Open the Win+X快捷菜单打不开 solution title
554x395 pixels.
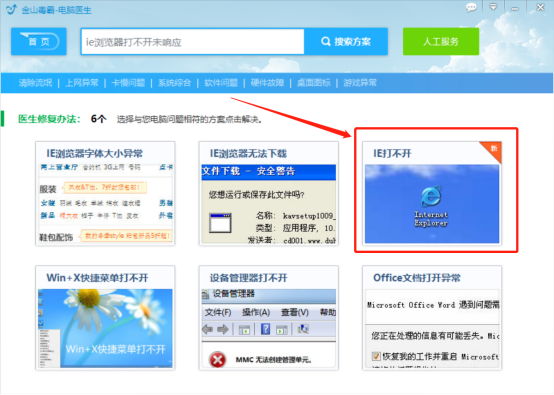pos(97,278)
